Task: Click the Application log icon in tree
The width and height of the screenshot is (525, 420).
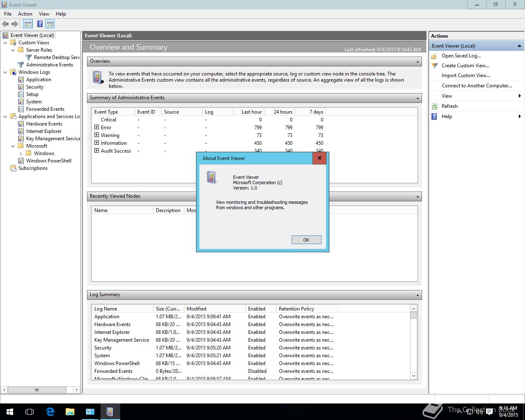Action: tap(21, 80)
